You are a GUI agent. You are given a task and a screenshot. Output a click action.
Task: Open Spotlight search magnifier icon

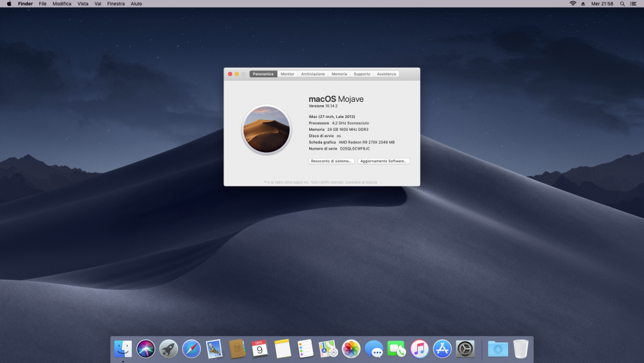[x=622, y=4]
